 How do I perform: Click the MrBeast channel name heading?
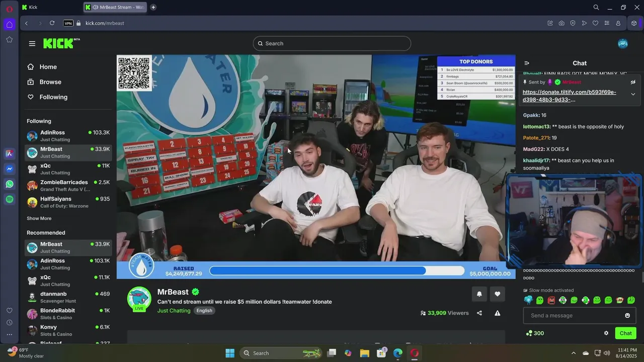[173, 292]
